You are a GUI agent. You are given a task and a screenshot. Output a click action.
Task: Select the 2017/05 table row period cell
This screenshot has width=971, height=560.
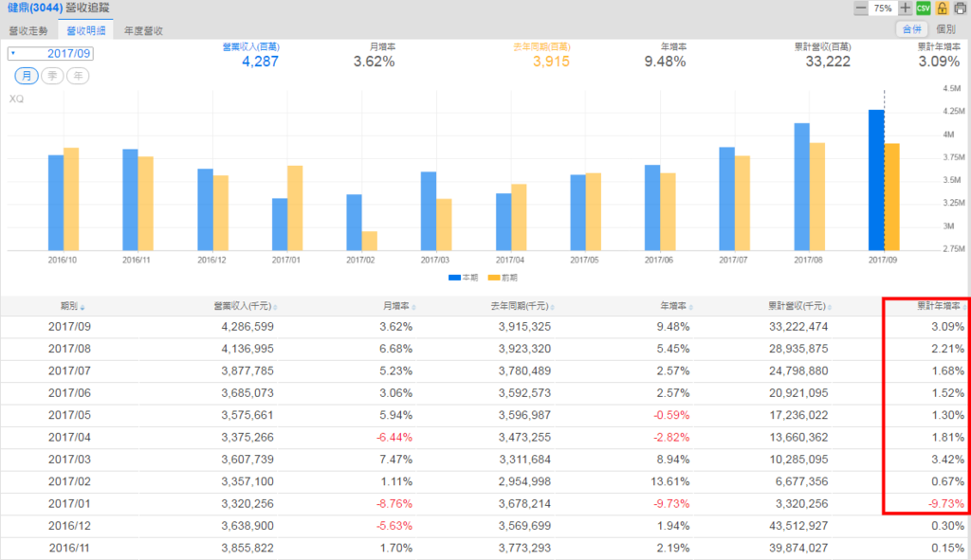tap(69, 415)
